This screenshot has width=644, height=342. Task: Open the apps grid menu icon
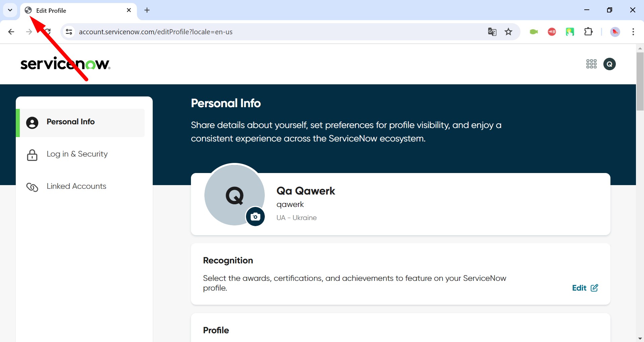tap(591, 64)
